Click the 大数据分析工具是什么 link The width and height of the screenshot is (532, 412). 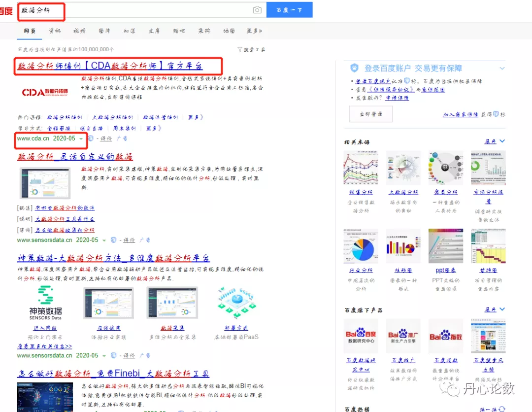(65, 219)
